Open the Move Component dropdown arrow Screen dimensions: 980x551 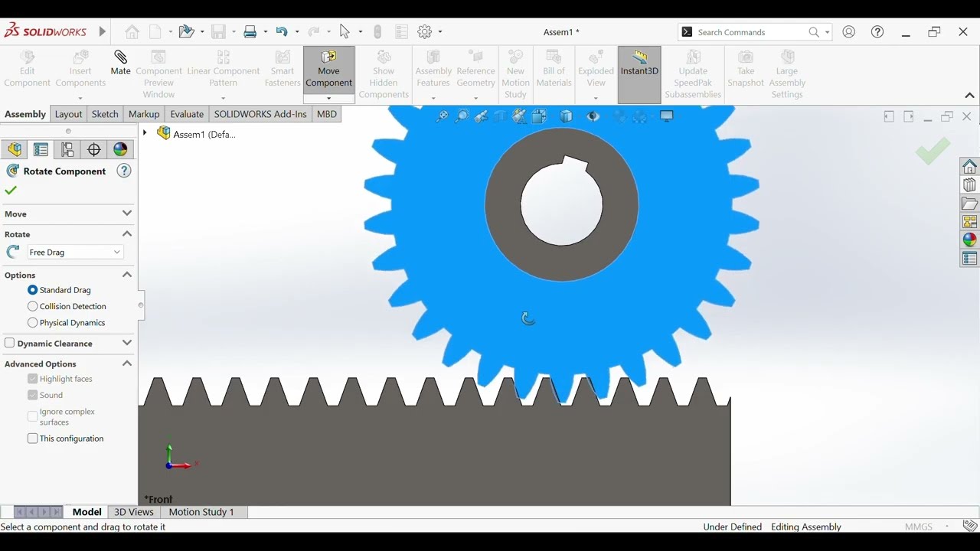[x=328, y=99]
